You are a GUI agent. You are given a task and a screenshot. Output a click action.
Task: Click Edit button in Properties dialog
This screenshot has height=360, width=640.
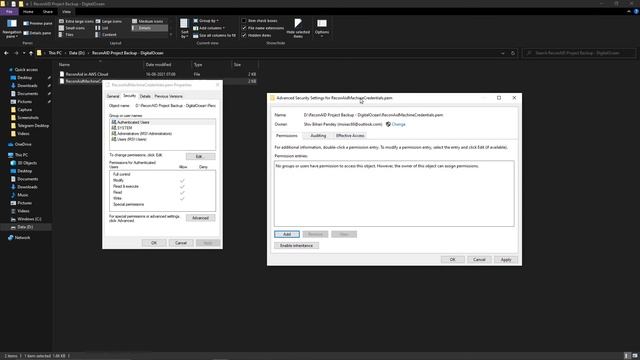pyautogui.click(x=200, y=156)
